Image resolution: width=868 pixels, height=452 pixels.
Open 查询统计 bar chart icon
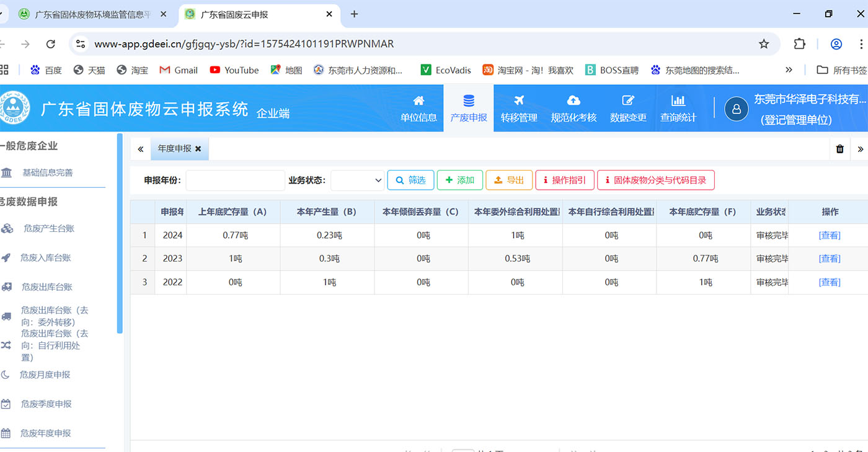coord(678,101)
